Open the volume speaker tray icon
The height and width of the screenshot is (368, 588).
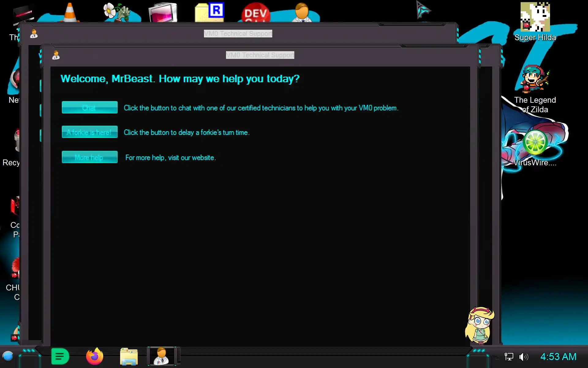pyautogui.click(x=523, y=357)
